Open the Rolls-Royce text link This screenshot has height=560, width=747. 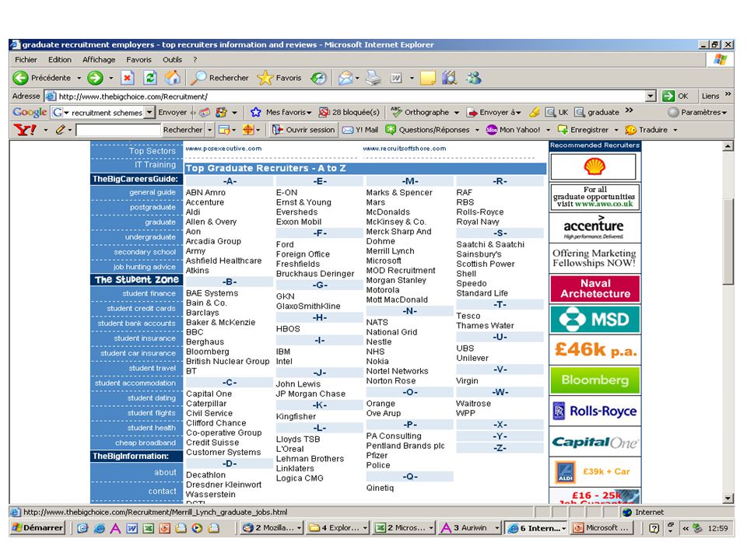(480, 212)
